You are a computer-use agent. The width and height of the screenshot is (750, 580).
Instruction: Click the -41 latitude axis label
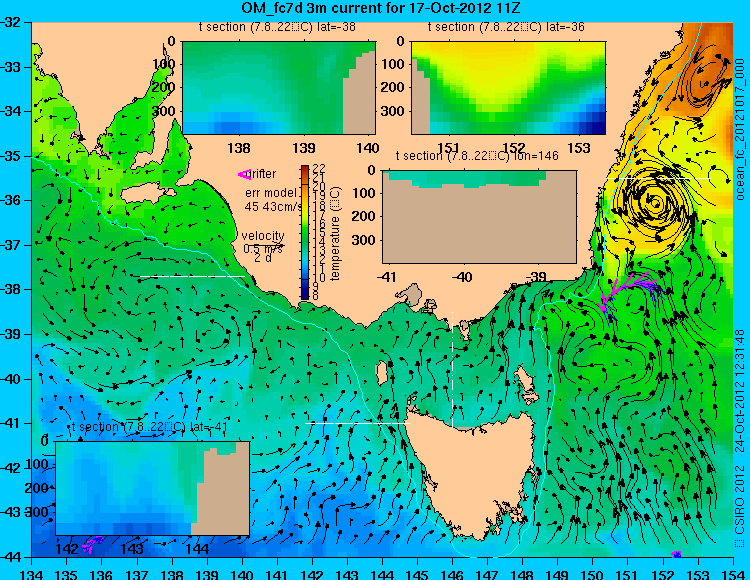[x=11, y=424]
